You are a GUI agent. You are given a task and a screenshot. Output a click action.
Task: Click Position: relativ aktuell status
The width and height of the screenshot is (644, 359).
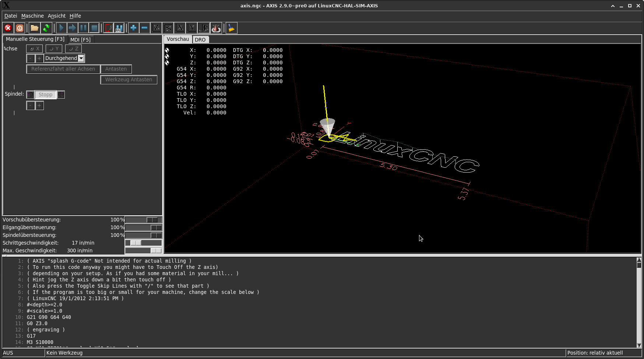coord(604,353)
